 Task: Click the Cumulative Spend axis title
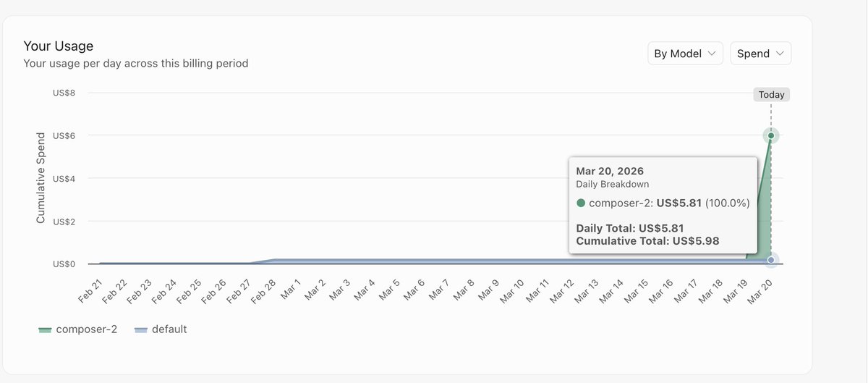pyautogui.click(x=41, y=177)
